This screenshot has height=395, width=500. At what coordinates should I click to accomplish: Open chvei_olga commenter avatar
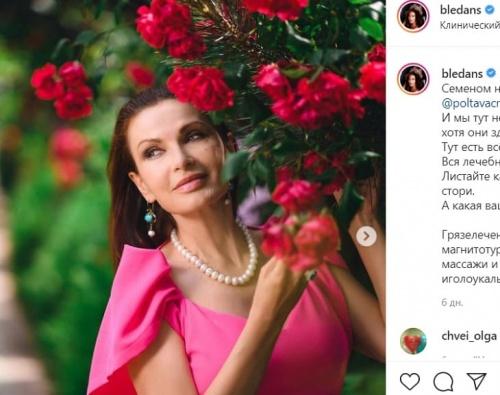(x=413, y=341)
